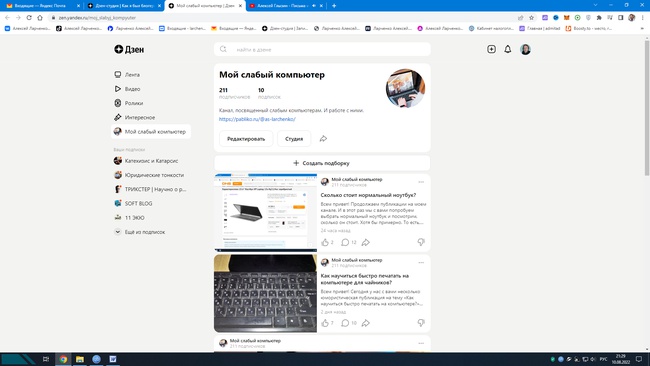The image size is (650, 366).
Task: Like the laptop price article
Action: 325,242
